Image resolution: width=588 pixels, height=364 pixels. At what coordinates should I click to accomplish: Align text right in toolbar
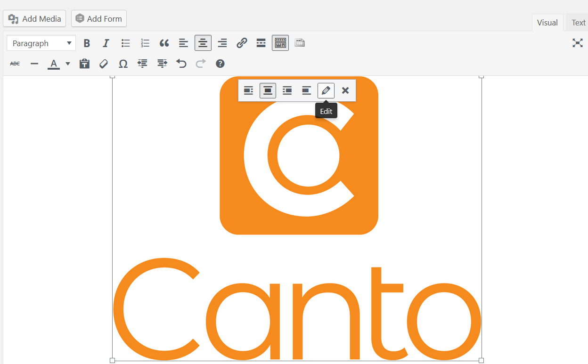pos(222,43)
